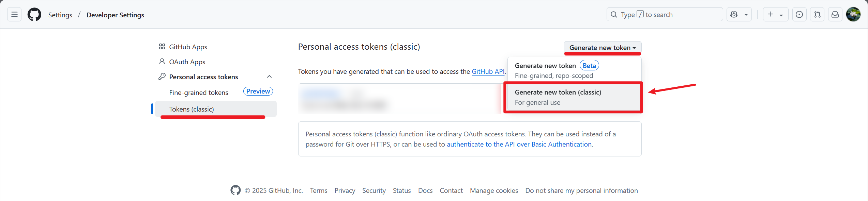This screenshot has height=201, width=868.
Task: Click the user profile avatar
Action: pyautogui.click(x=853, y=15)
